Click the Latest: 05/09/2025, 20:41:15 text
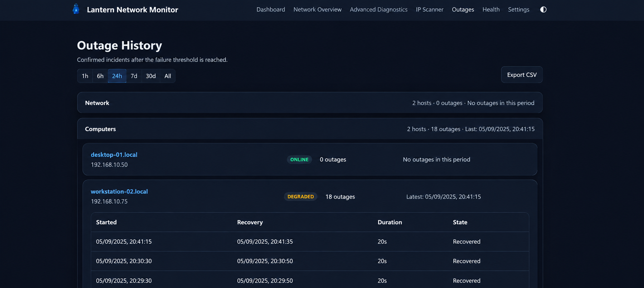Viewport: 644px width, 288px height. coord(444,197)
